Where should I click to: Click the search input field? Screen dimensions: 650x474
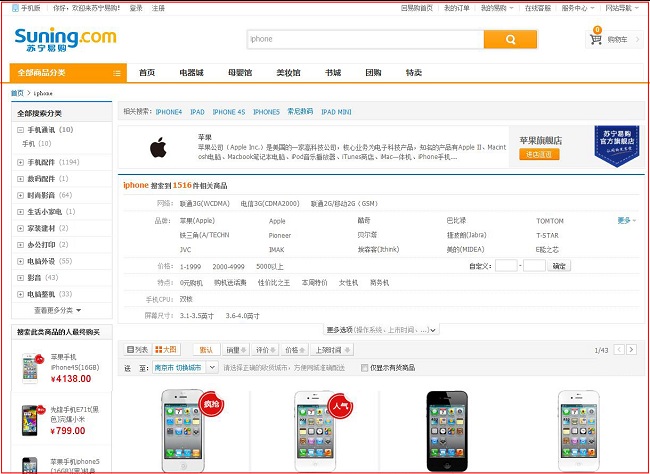click(366, 39)
